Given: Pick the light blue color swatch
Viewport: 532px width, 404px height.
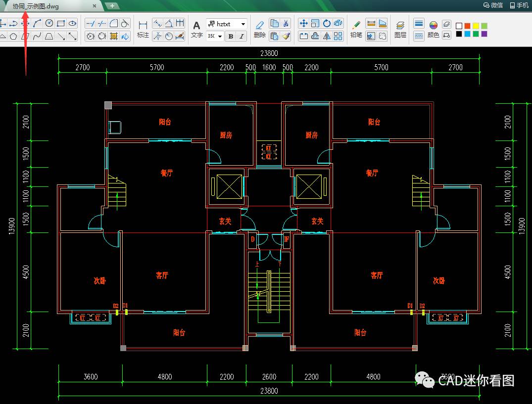Looking at the screenshot, I should click(x=468, y=34).
